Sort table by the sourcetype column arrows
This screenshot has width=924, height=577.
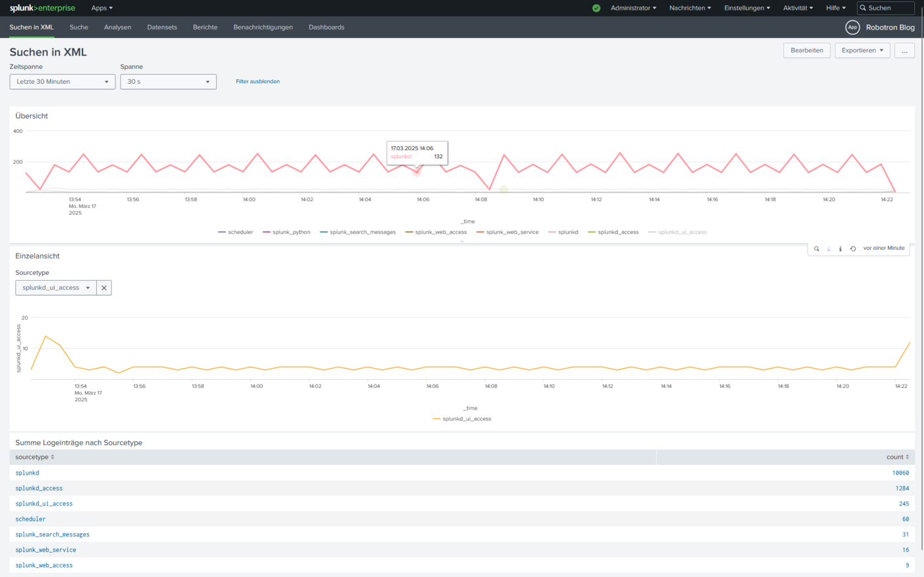(x=52, y=457)
